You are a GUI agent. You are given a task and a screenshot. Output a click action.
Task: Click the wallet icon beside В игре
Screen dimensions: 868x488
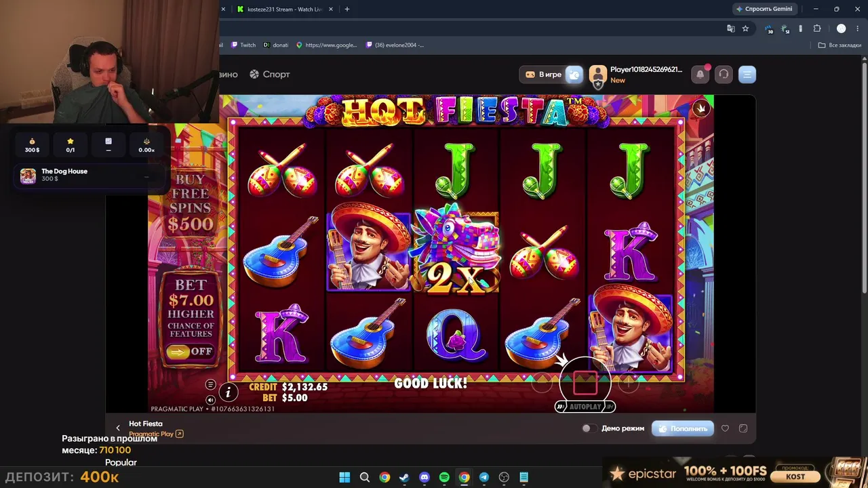(574, 75)
